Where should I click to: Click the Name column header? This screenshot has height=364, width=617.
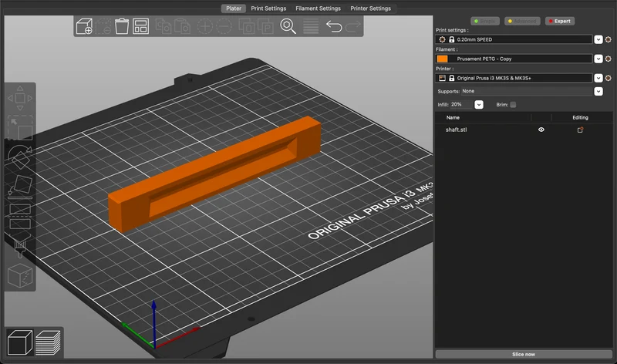453,118
